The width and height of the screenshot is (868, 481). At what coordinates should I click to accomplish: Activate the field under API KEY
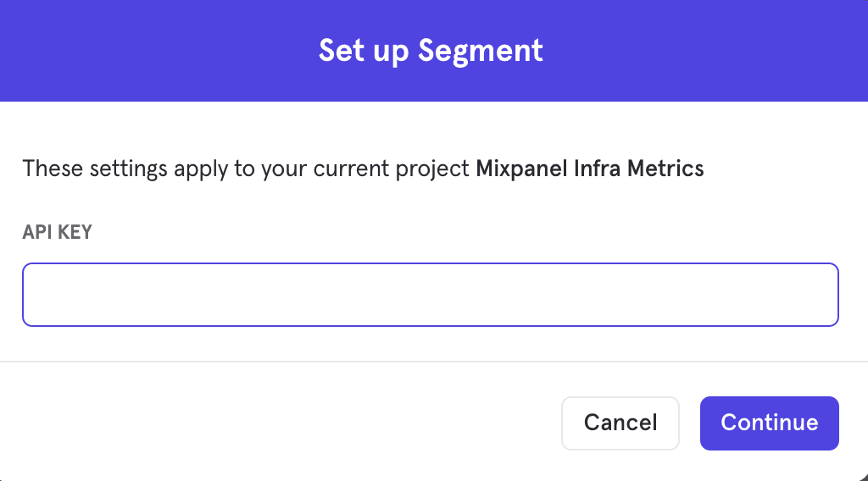pyautogui.click(x=430, y=295)
